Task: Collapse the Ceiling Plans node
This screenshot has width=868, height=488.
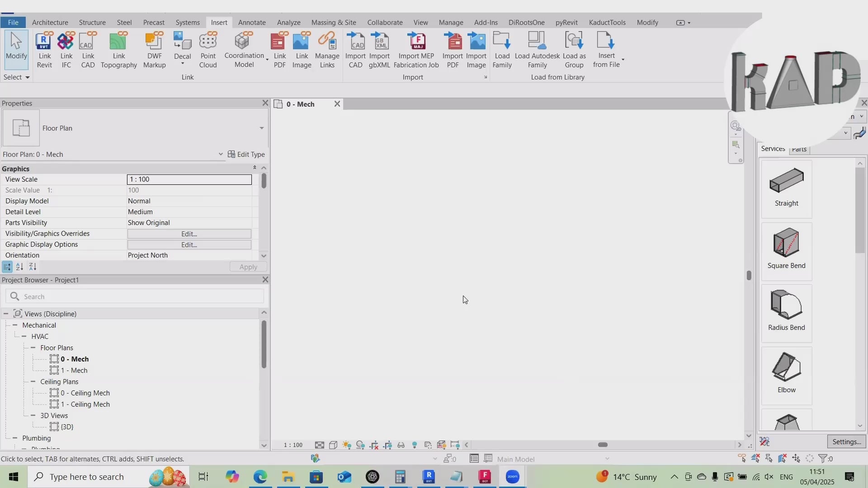Action: pyautogui.click(x=33, y=381)
